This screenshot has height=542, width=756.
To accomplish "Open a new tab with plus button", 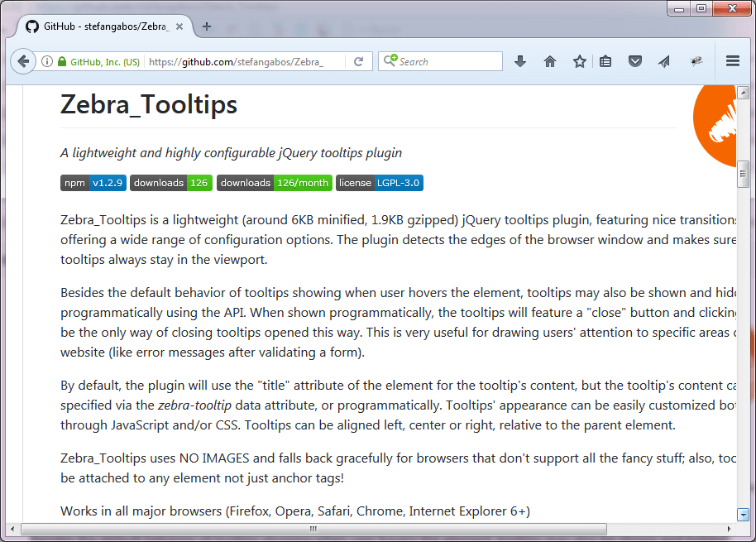I will coord(206,26).
